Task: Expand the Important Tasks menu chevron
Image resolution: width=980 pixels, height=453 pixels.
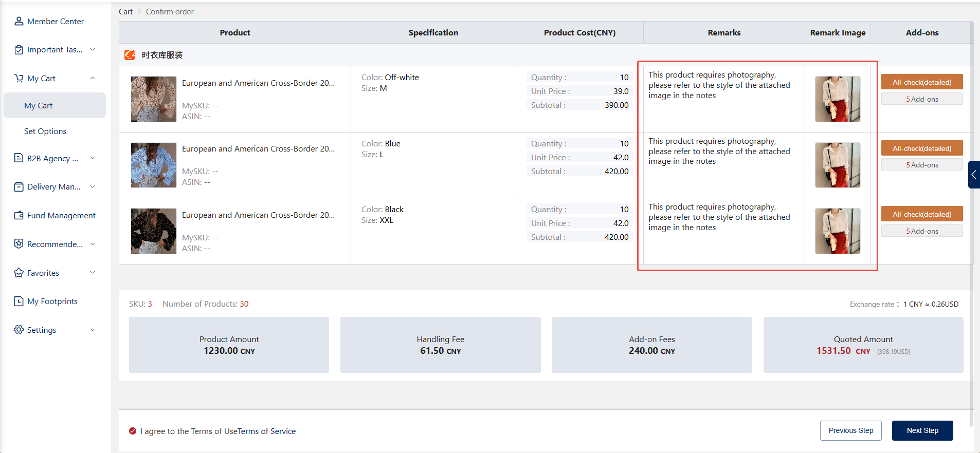Action: (x=93, y=49)
